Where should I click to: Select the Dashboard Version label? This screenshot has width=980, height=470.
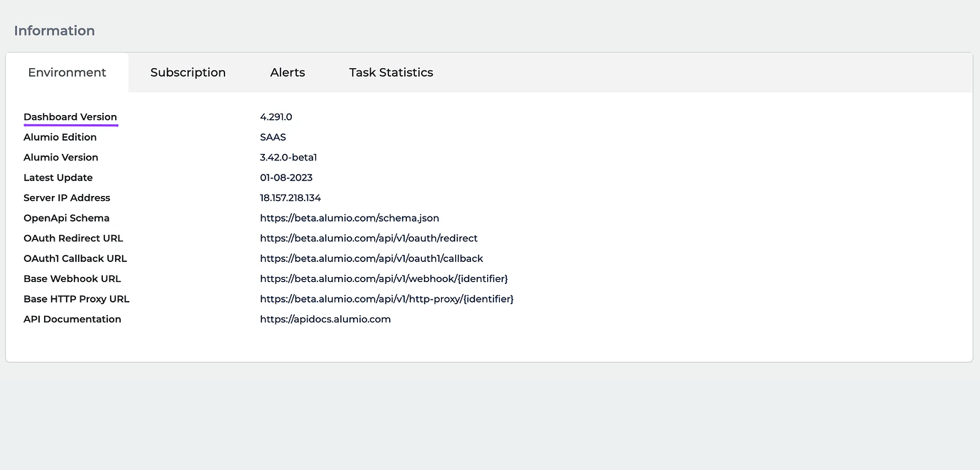(70, 117)
